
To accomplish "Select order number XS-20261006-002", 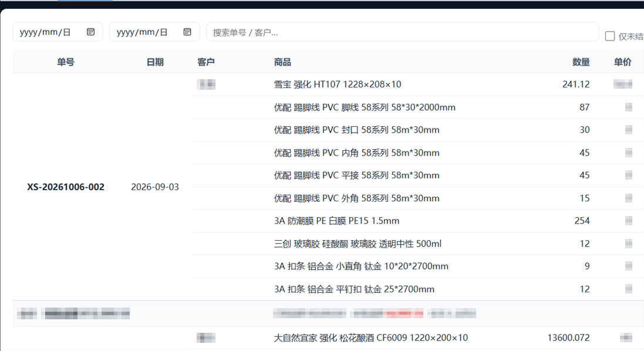I will [x=66, y=187].
